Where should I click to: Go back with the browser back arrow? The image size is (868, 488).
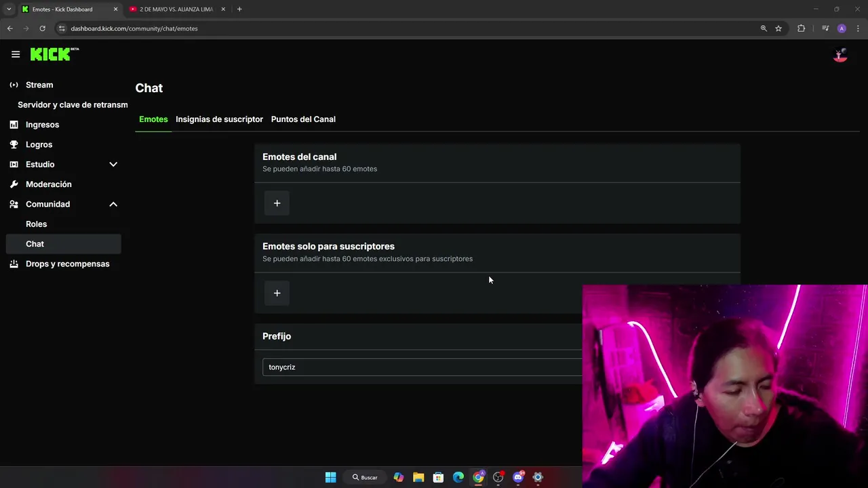point(9,28)
